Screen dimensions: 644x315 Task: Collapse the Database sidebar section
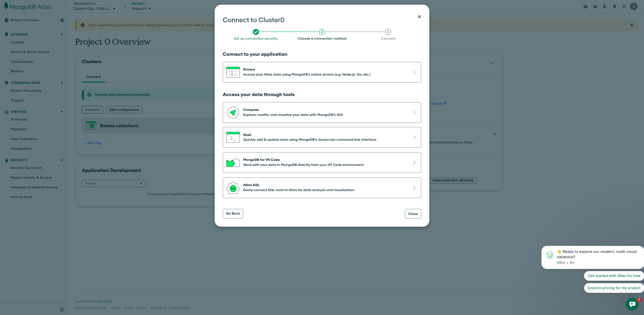(x=62, y=34)
